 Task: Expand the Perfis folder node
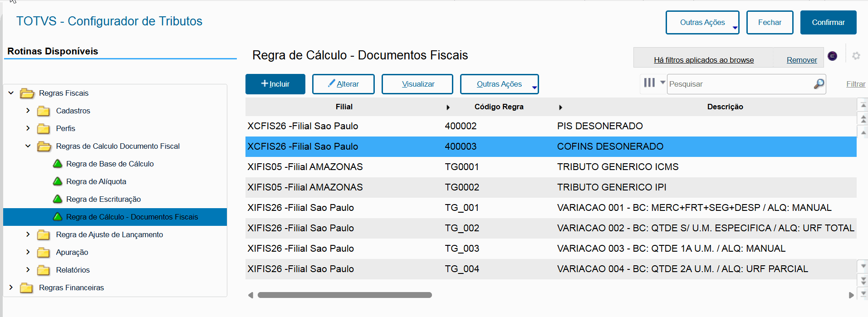pyautogui.click(x=28, y=128)
